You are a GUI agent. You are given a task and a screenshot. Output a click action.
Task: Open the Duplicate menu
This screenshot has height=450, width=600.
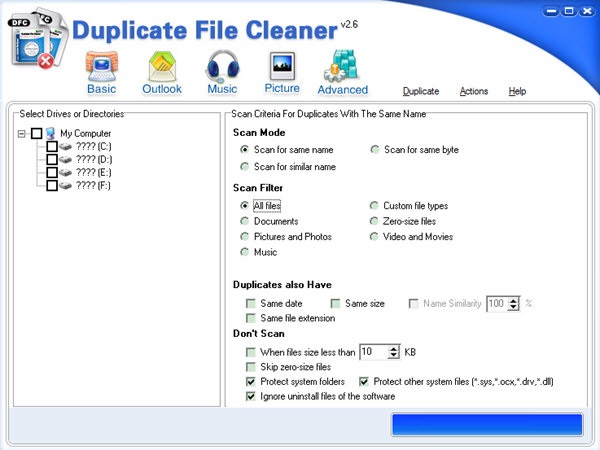coord(421,91)
